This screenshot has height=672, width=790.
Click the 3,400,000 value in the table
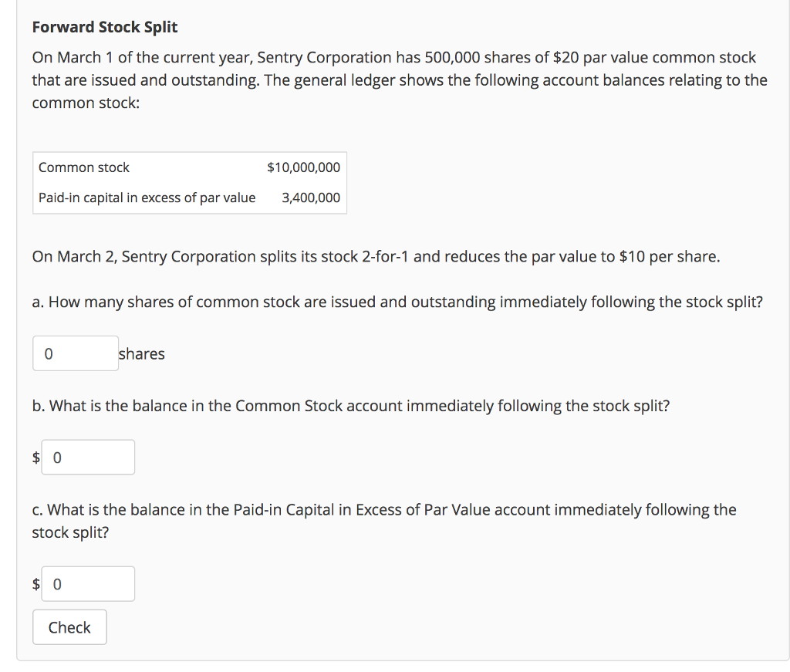(x=312, y=198)
